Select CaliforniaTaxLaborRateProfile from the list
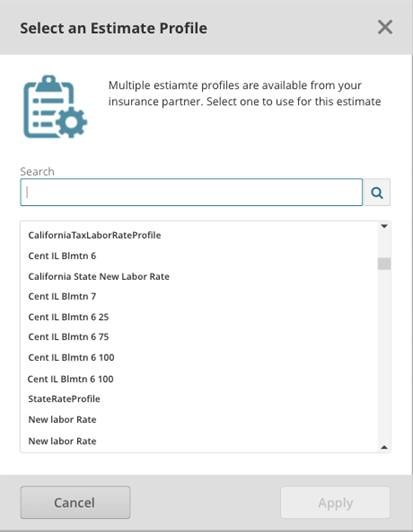 [x=94, y=235]
